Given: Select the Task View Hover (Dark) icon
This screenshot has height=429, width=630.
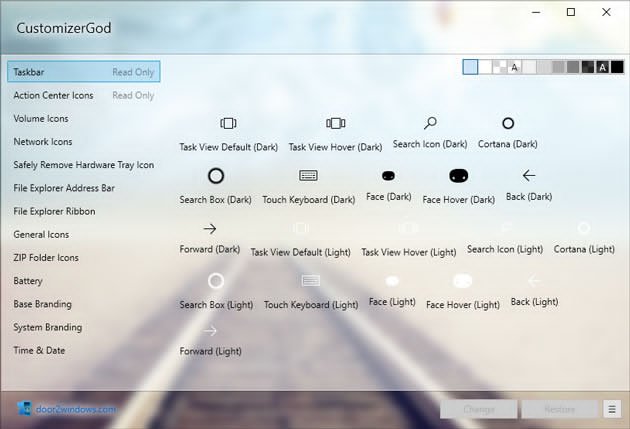Looking at the screenshot, I should pyautogui.click(x=335, y=123).
